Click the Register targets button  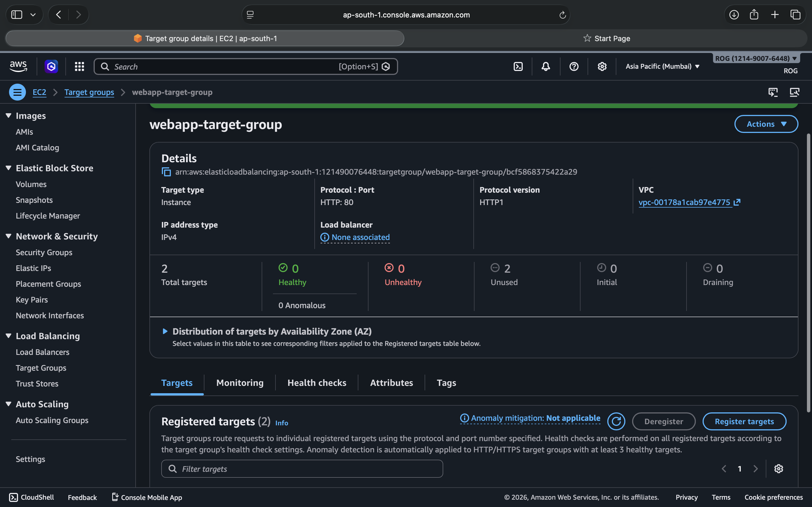pos(744,421)
